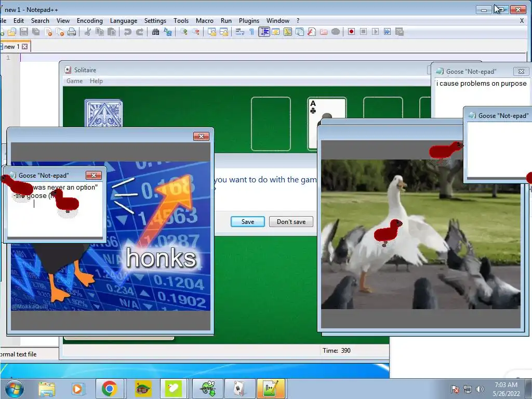Select the new 1 document tab
This screenshot has height=399, width=532.
12,46
